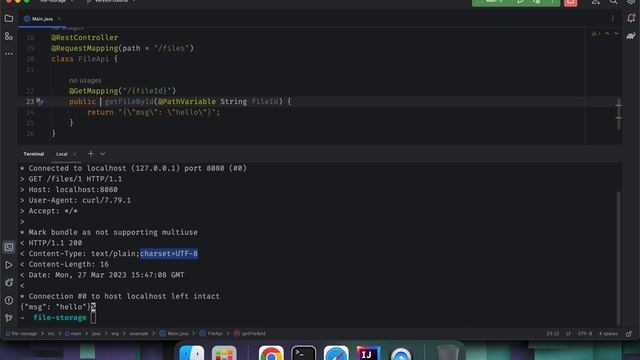640x360 pixels.
Task: Open the Project tool window folder icon
Action: click(x=9, y=18)
